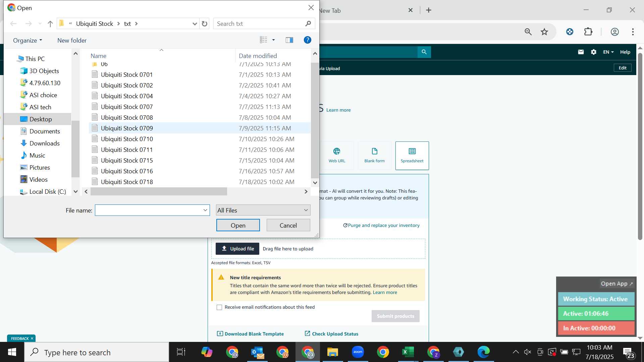Sort files by Name column header
Viewport: 644px width, 362px height.
point(98,56)
